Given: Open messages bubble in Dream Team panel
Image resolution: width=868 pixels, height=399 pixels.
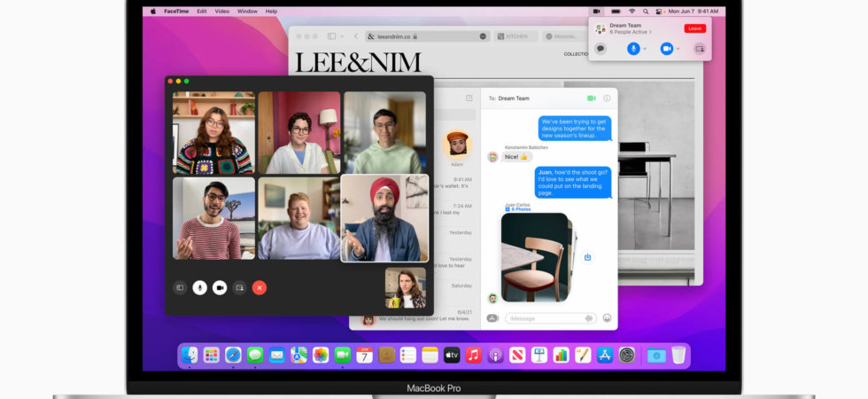Looking at the screenshot, I should click(601, 49).
